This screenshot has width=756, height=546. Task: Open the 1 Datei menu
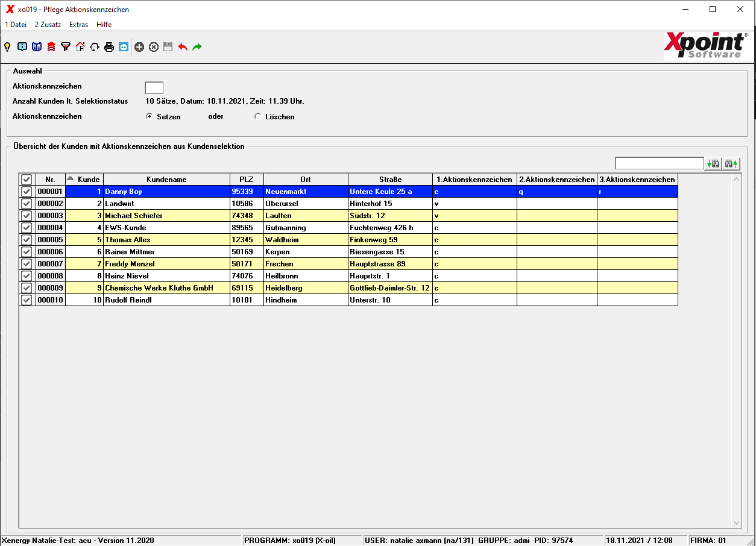[16, 25]
